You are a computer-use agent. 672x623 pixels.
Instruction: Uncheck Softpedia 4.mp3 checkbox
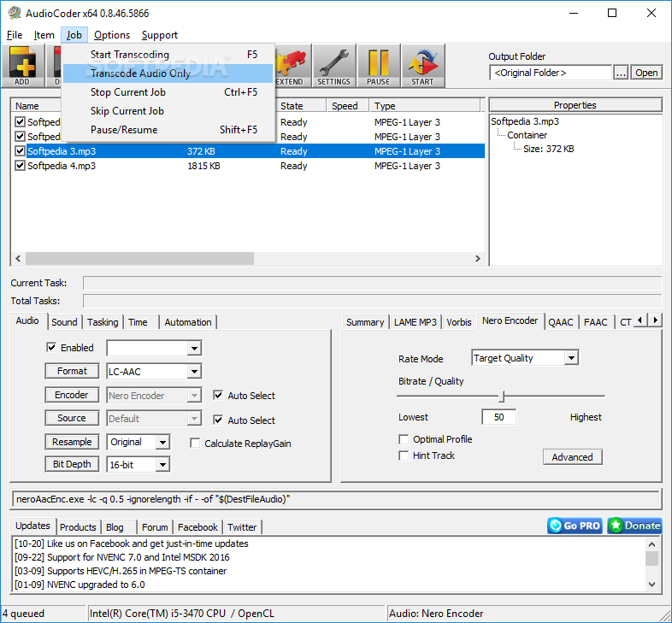(x=20, y=166)
